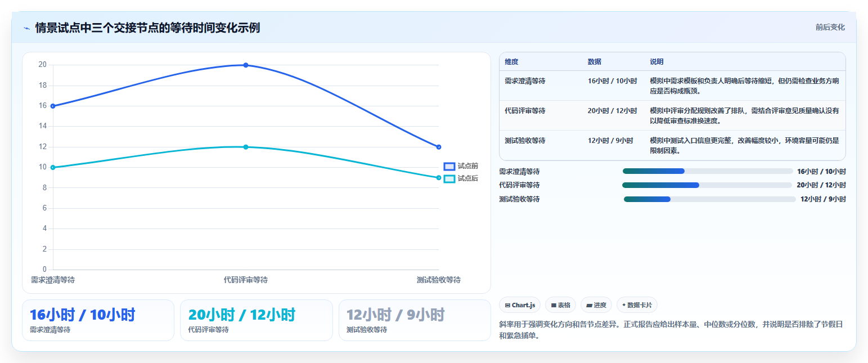Click 12小时 / 9小时 value right of progress bar

click(823, 199)
